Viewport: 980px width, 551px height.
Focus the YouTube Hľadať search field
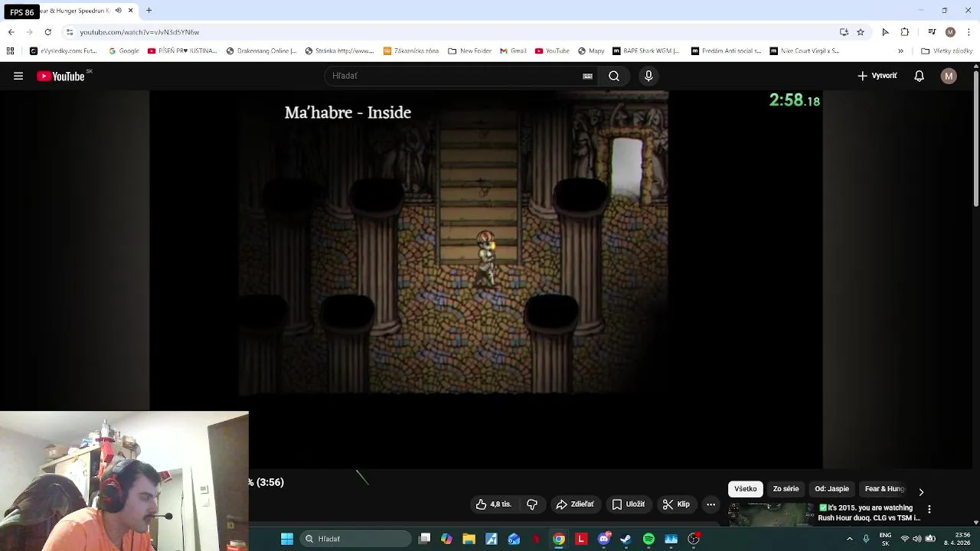click(456, 76)
